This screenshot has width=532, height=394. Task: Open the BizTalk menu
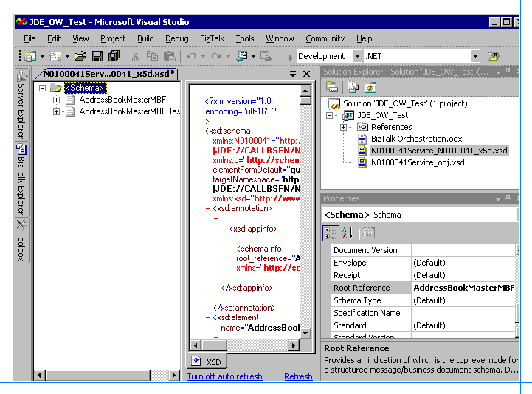tap(212, 38)
